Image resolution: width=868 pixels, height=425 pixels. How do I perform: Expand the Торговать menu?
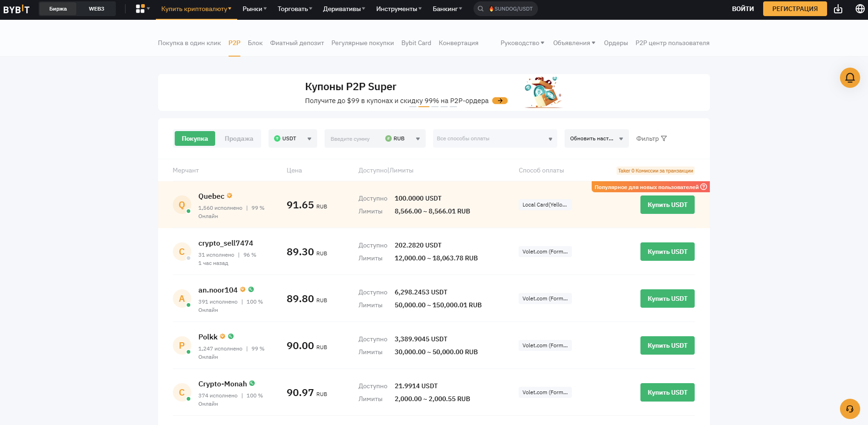pyautogui.click(x=295, y=9)
